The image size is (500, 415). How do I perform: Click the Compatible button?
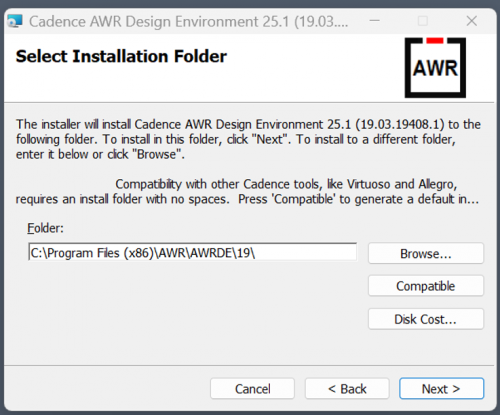coord(426,286)
